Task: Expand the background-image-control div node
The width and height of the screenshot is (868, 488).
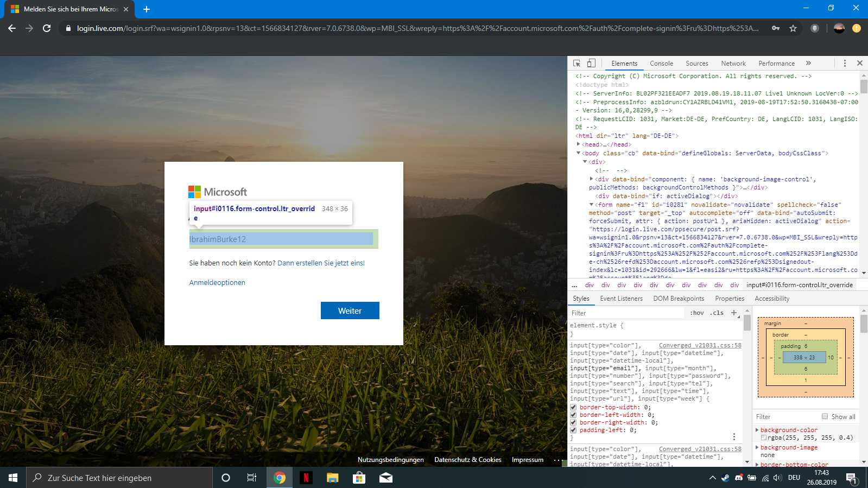Action: [592, 179]
